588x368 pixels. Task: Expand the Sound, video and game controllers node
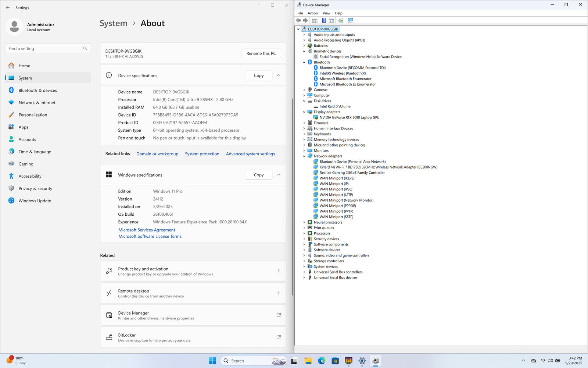point(304,255)
